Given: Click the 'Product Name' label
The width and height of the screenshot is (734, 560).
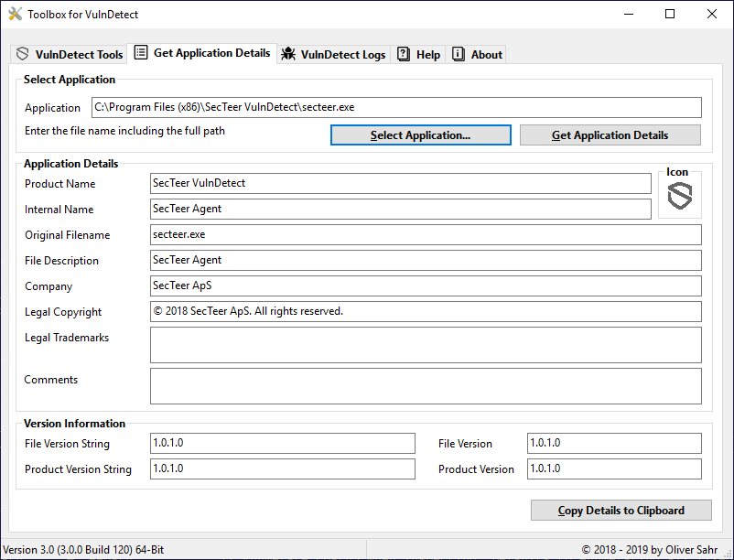Looking at the screenshot, I should (59, 184).
